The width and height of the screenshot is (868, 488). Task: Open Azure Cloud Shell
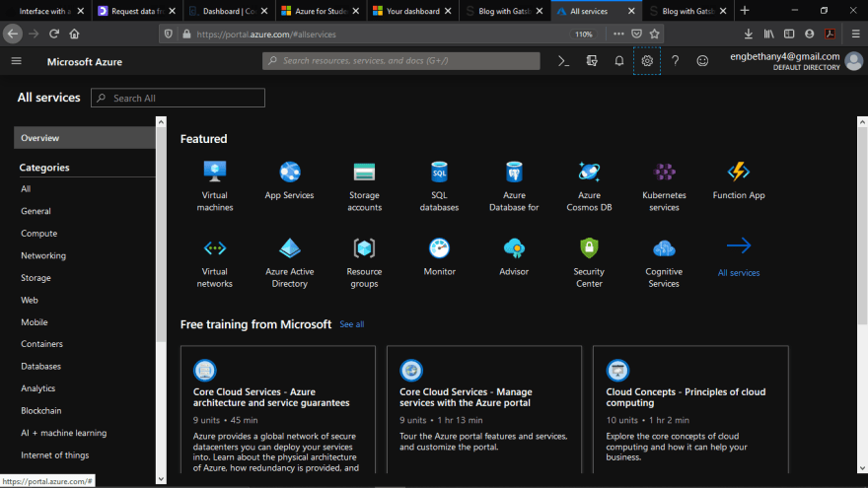pos(563,61)
